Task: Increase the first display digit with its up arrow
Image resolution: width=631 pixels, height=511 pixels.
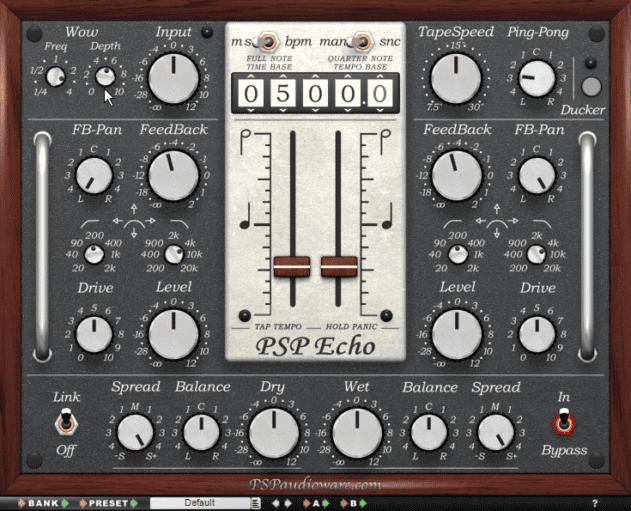Action: point(250,76)
